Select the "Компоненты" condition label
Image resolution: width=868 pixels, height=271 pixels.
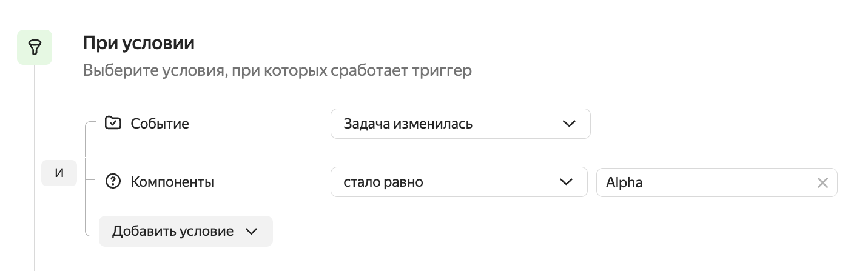172,182
